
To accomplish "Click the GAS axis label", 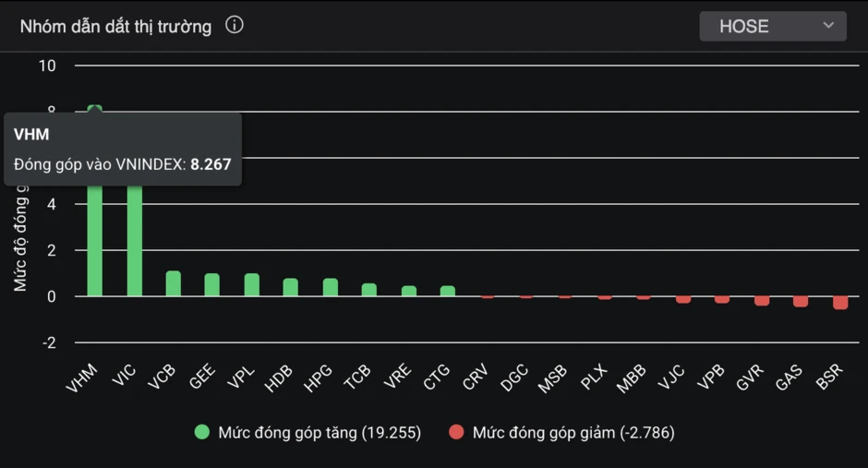I will click(789, 378).
